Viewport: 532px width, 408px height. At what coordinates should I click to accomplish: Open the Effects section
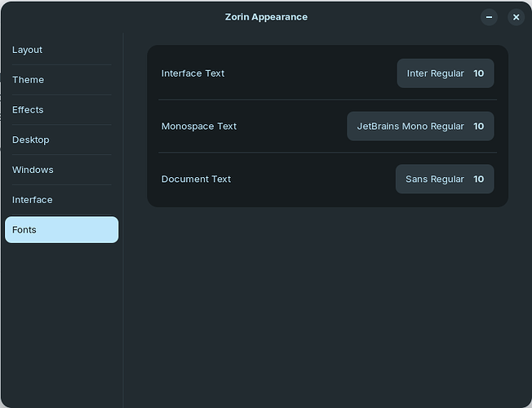pos(61,109)
